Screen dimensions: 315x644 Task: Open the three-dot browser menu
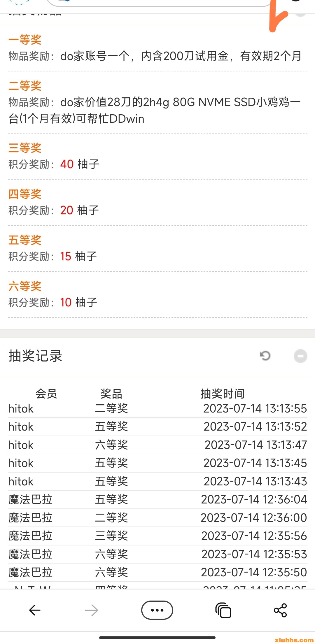pyautogui.click(x=157, y=610)
